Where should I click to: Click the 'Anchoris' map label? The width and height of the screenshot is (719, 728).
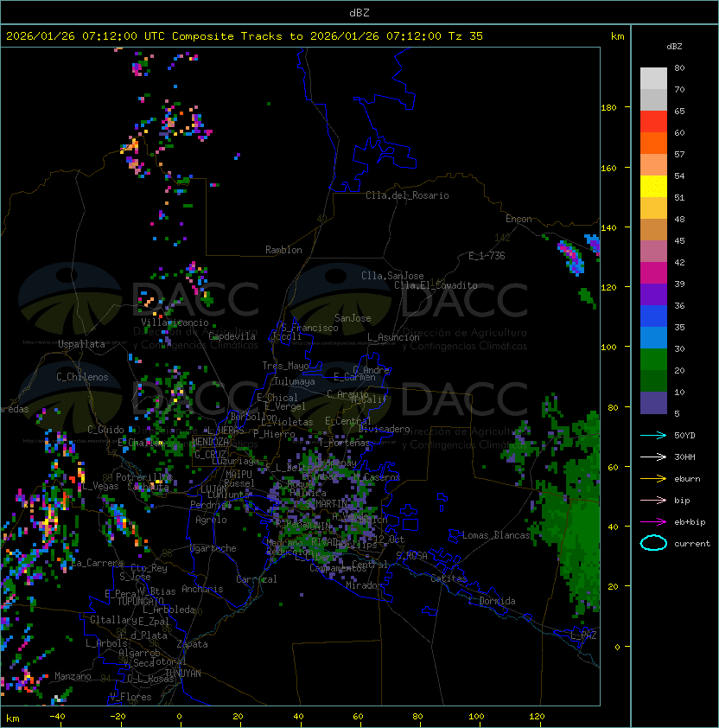(202, 589)
